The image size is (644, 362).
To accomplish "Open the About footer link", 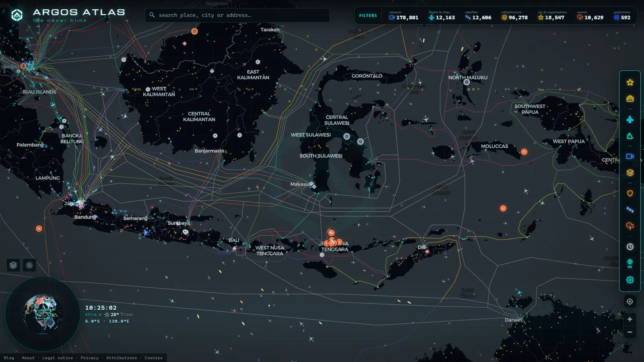I will click(28, 358).
